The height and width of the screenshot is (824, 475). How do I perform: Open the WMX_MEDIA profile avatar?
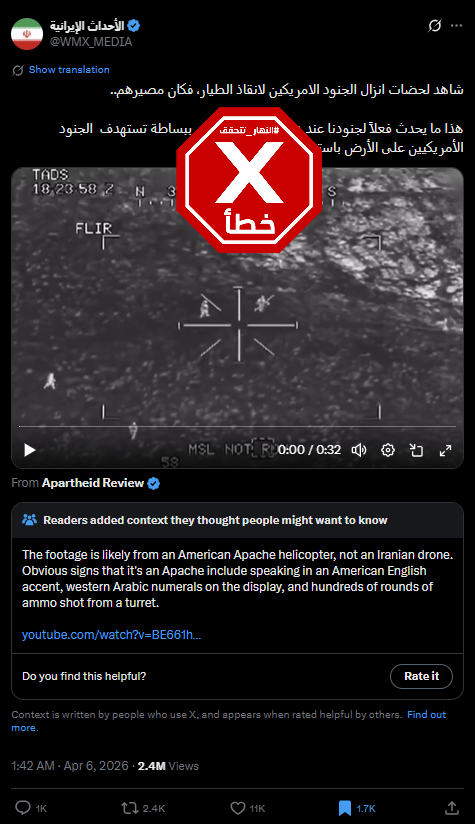click(x=27, y=34)
